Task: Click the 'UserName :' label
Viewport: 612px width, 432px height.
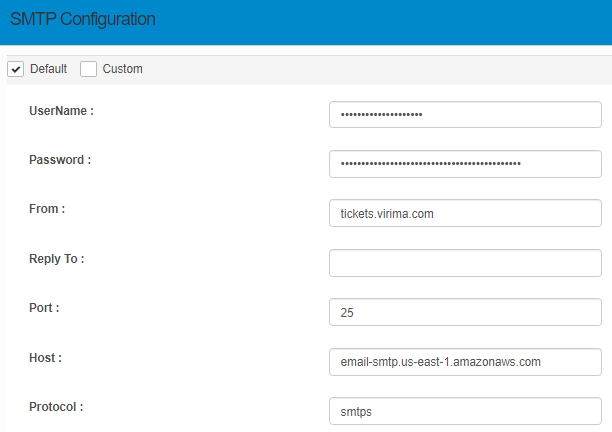Action: pos(61,111)
